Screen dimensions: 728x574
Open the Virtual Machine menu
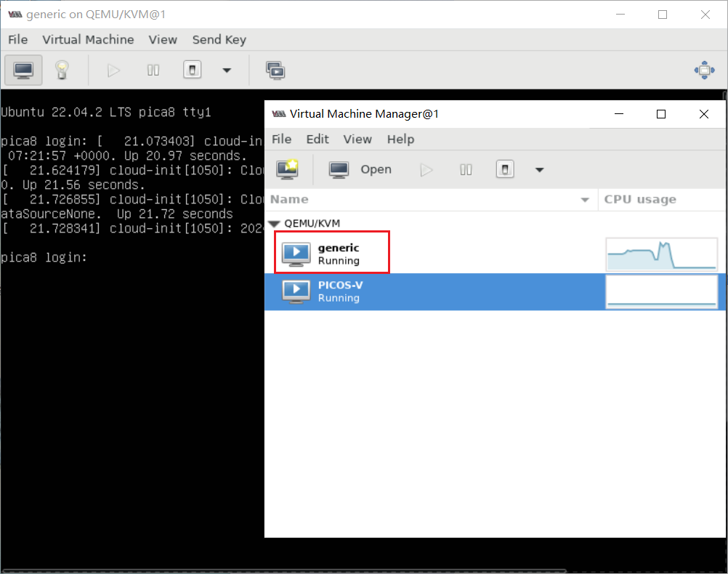(88, 39)
